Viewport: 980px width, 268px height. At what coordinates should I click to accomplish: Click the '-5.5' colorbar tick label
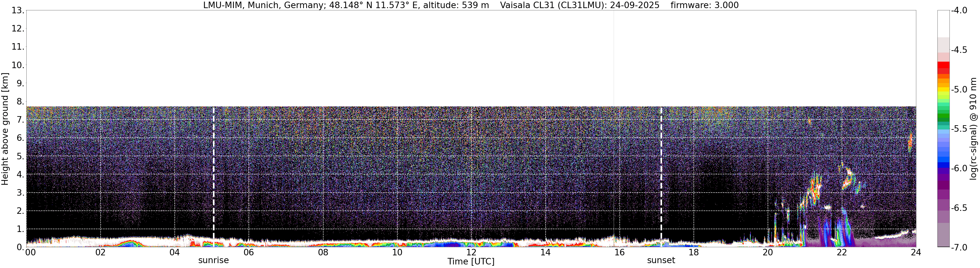959,129
